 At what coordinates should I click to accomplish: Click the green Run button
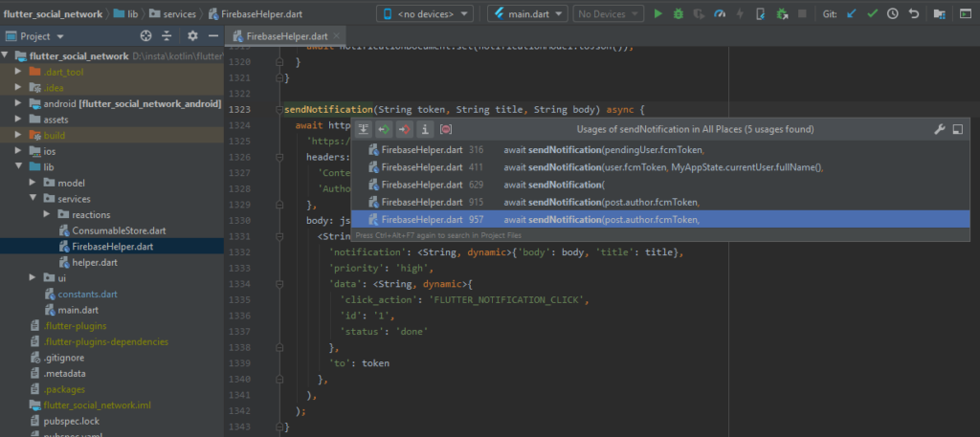[657, 14]
